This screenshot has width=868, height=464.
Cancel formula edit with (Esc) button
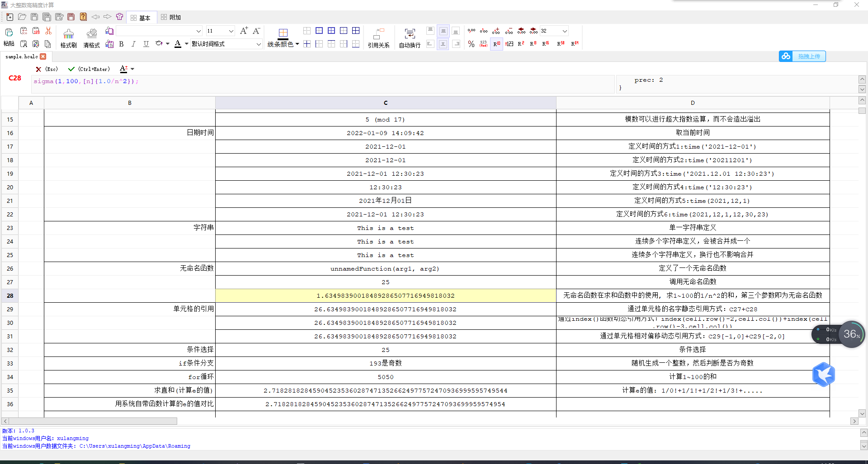point(47,69)
